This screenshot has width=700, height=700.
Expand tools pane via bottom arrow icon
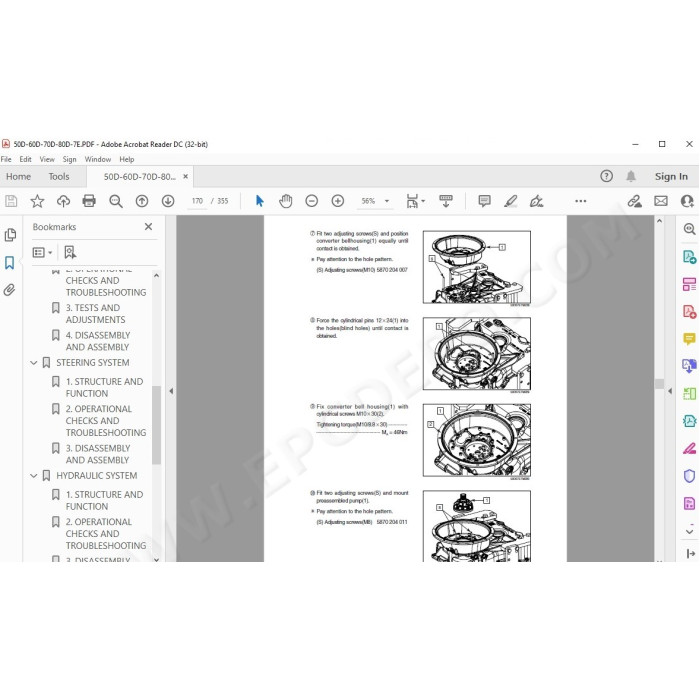click(690, 554)
